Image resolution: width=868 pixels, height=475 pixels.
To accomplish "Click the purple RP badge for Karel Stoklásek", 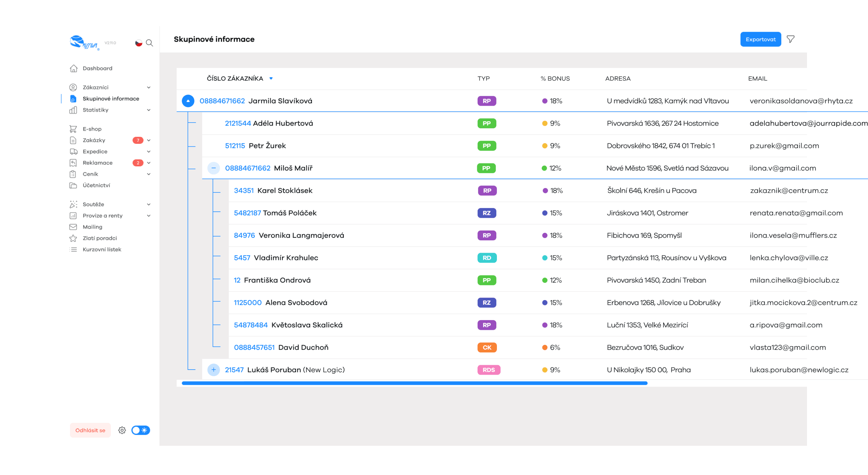I will click(x=487, y=191).
